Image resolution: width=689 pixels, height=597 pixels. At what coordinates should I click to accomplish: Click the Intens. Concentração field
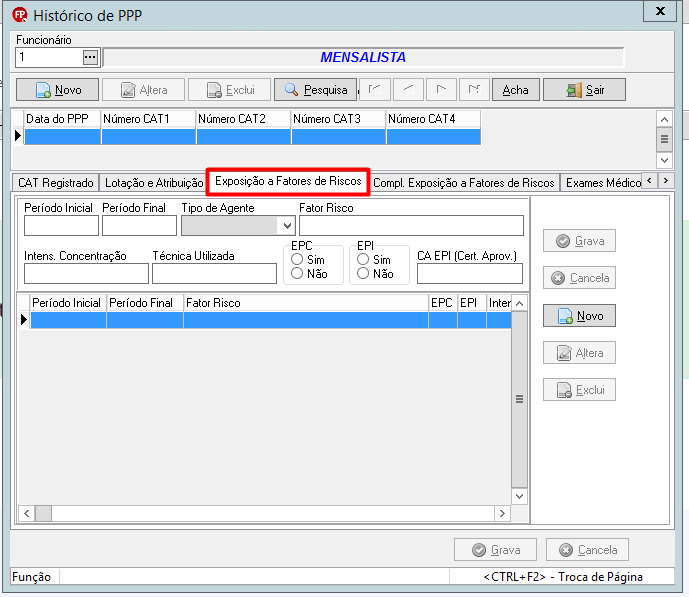[86, 274]
